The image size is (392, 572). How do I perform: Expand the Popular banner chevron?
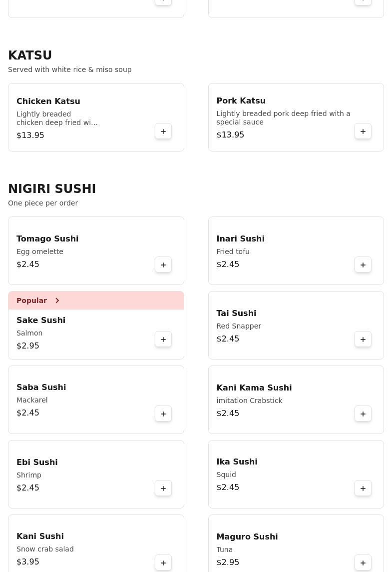pos(57,300)
